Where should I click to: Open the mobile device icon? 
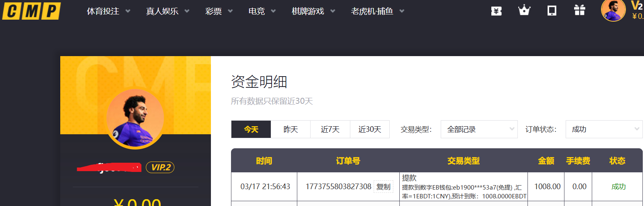coord(552,10)
